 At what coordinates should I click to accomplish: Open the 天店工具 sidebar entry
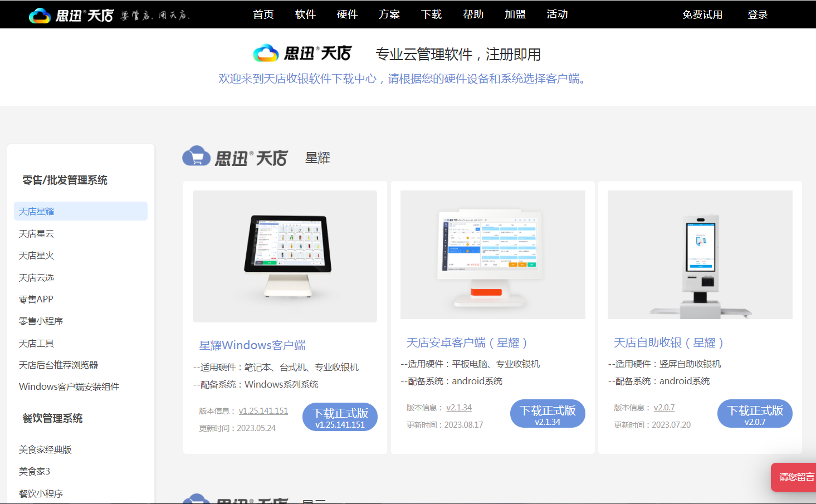tap(36, 342)
